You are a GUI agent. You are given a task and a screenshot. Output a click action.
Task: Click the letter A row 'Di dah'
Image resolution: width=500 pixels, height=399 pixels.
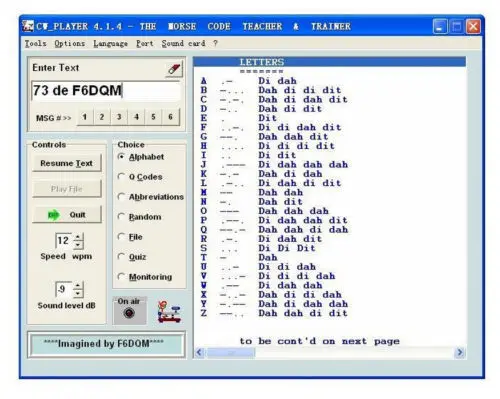pos(277,81)
